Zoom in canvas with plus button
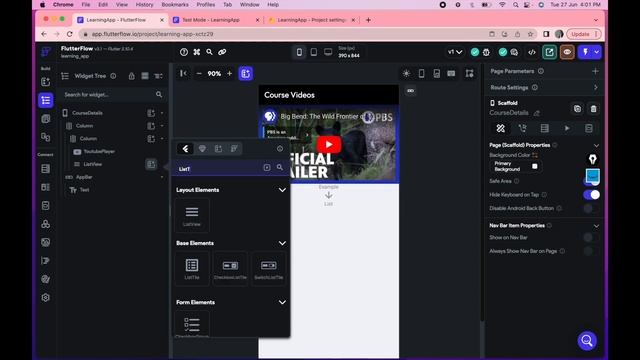Image resolution: width=640 pixels, height=360 pixels. (229, 73)
